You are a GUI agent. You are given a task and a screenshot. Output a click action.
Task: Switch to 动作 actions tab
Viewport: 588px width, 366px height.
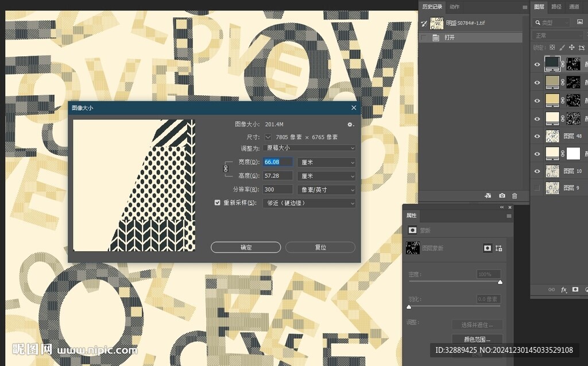tap(454, 7)
